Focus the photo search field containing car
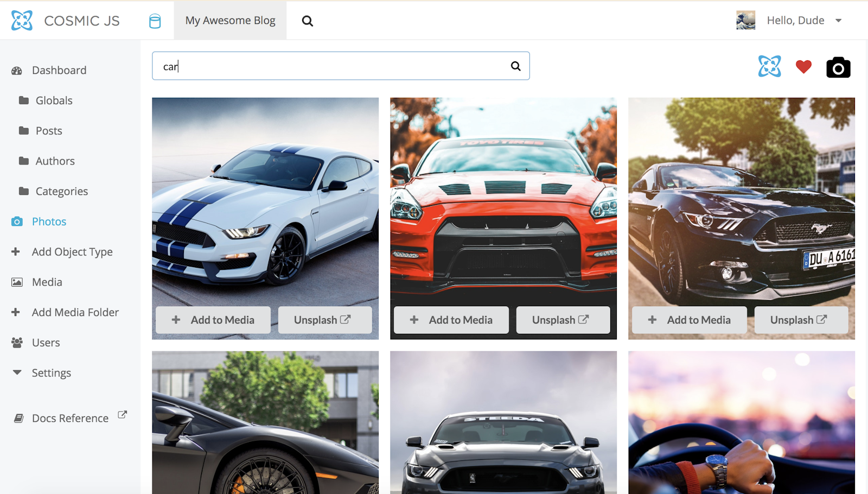Image resolution: width=868 pixels, height=494 pixels. [x=341, y=66]
